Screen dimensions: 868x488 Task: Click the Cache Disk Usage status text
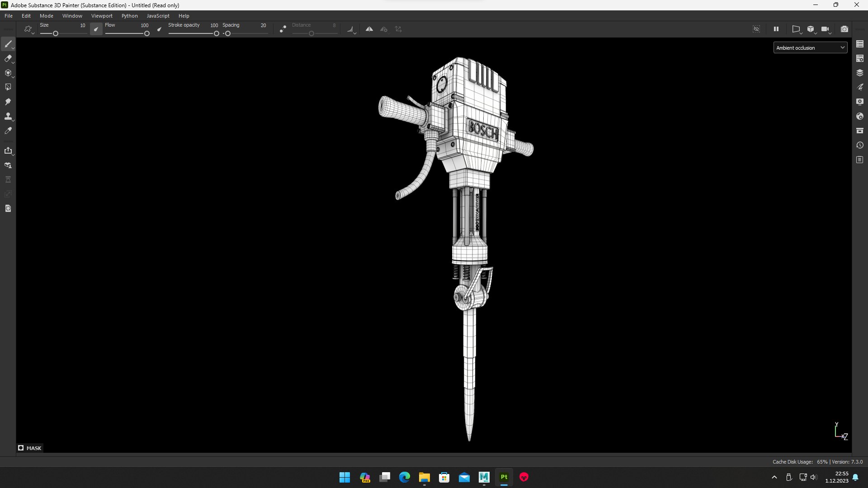click(800, 462)
